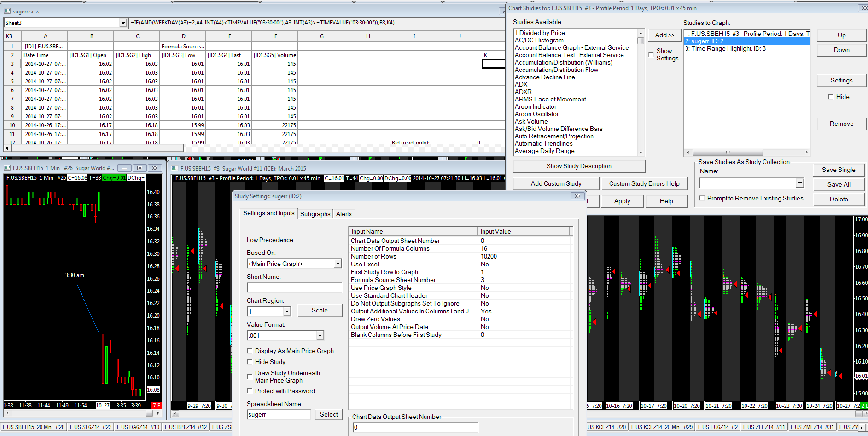Enable the Show Settings checkbox
The width and height of the screenshot is (868, 436).
[x=651, y=54]
